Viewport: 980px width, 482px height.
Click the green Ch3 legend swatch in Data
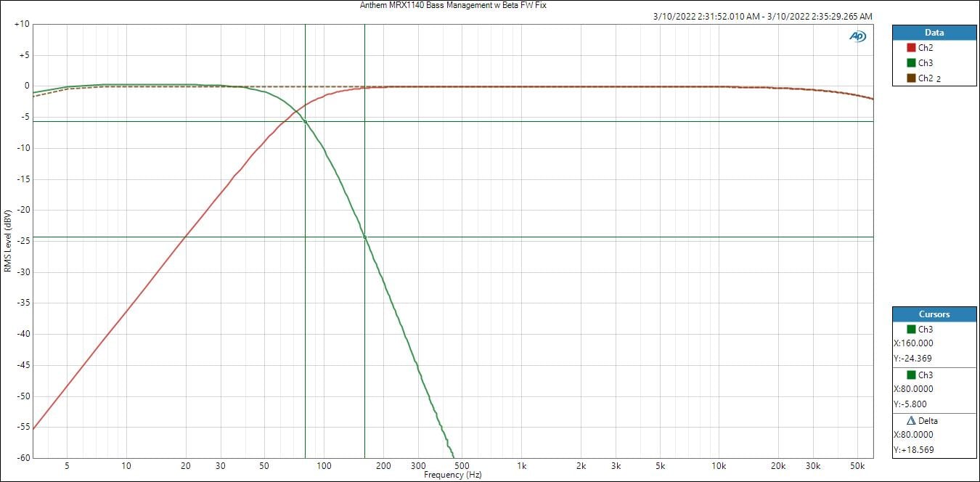click(911, 63)
